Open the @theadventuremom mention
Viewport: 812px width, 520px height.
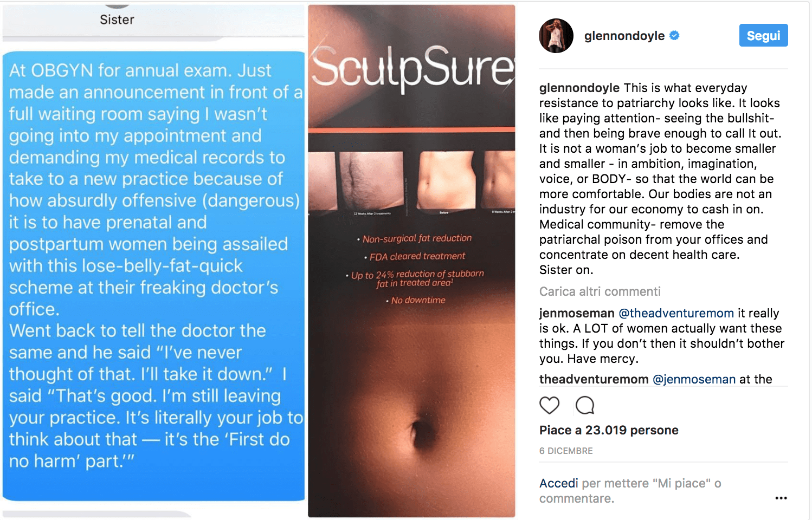[x=676, y=313]
